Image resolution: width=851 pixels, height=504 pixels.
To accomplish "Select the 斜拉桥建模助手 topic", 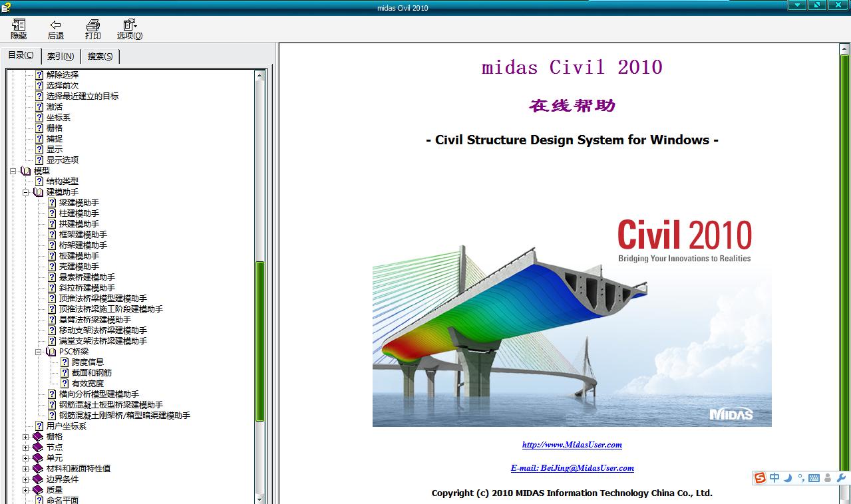I will tap(87, 288).
